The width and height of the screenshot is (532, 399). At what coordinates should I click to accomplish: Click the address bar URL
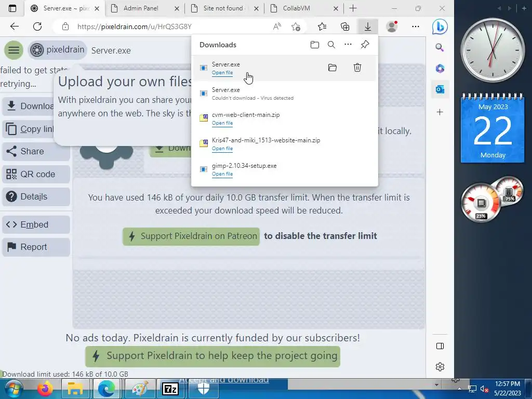[x=135, y=26]
